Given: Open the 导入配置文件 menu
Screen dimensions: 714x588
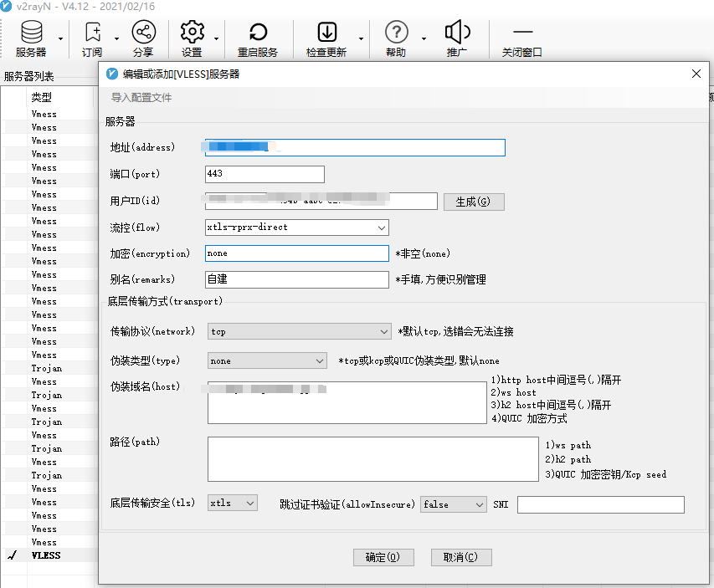Looking at the screenshot, I should click(x=141, y=97).
